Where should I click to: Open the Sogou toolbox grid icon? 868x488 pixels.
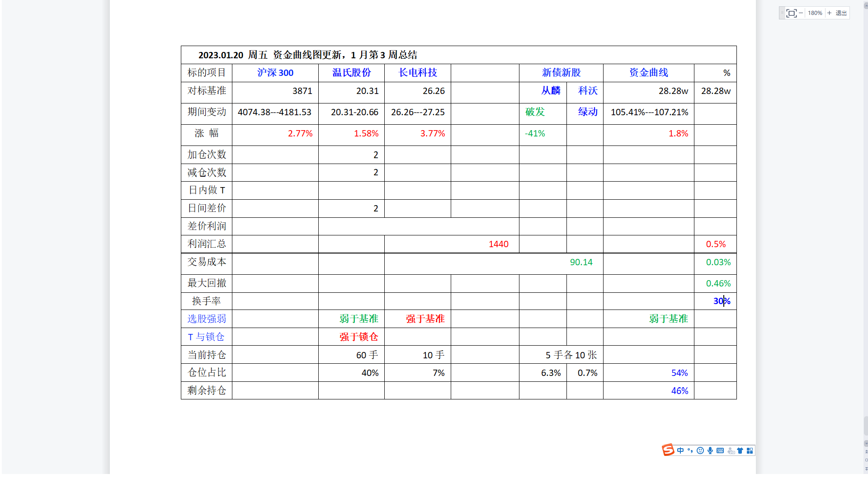[x=750, y=450]
